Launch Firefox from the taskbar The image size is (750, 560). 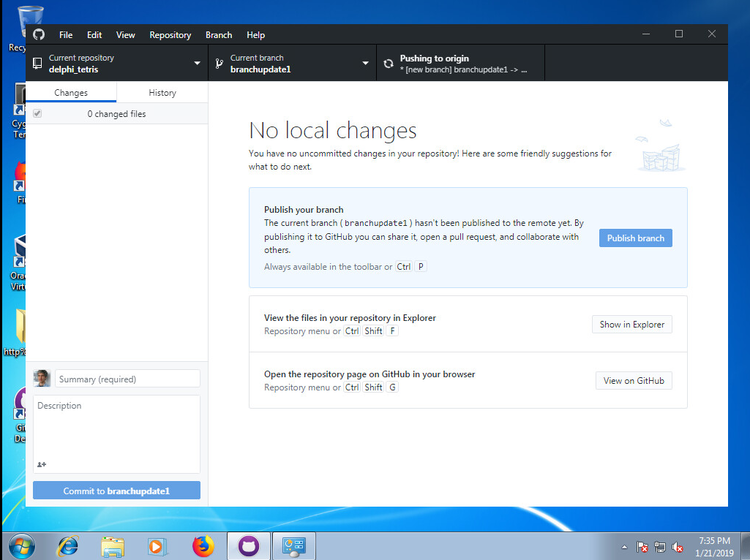(x=203, y=546)
